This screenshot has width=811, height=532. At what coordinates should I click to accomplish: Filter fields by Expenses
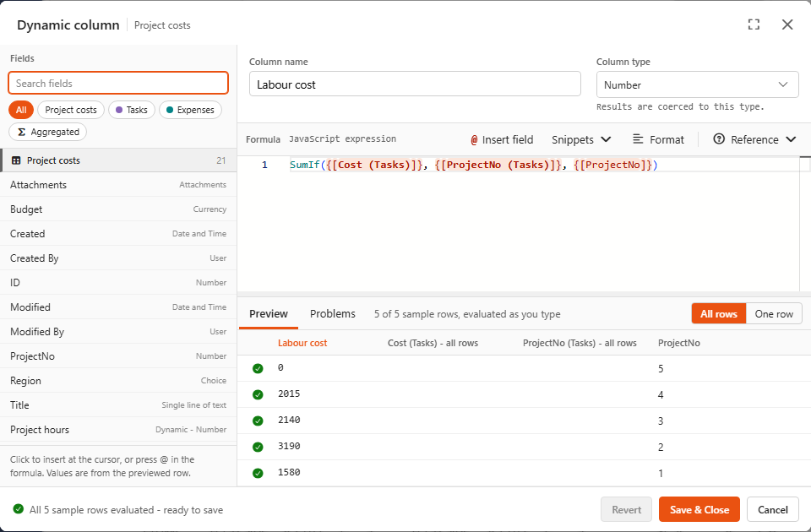(x=190, y=110)
